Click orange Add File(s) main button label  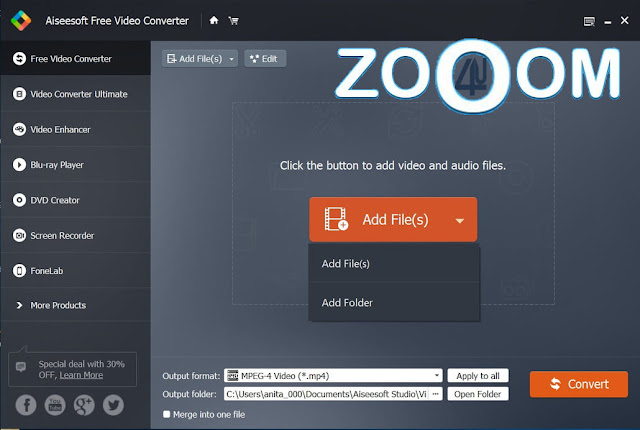(x=395, y=219)
